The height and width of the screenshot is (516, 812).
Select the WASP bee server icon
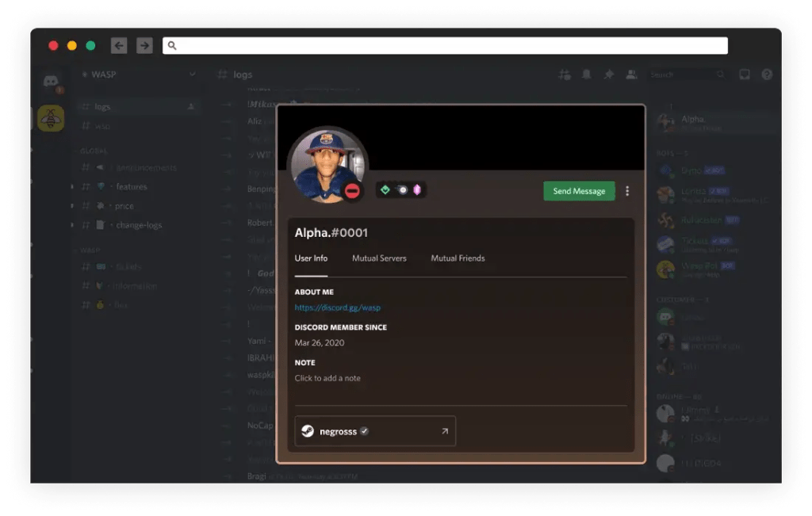tap(51, 118)
